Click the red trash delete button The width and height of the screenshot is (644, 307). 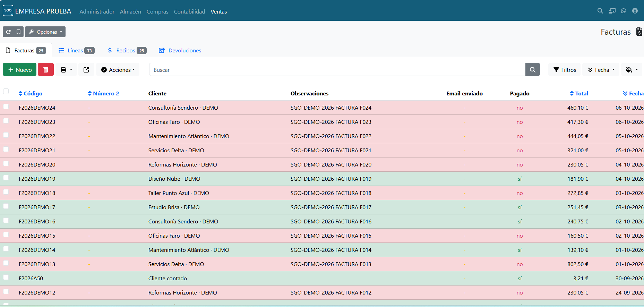pyautogui.click(x=46, y=70)
